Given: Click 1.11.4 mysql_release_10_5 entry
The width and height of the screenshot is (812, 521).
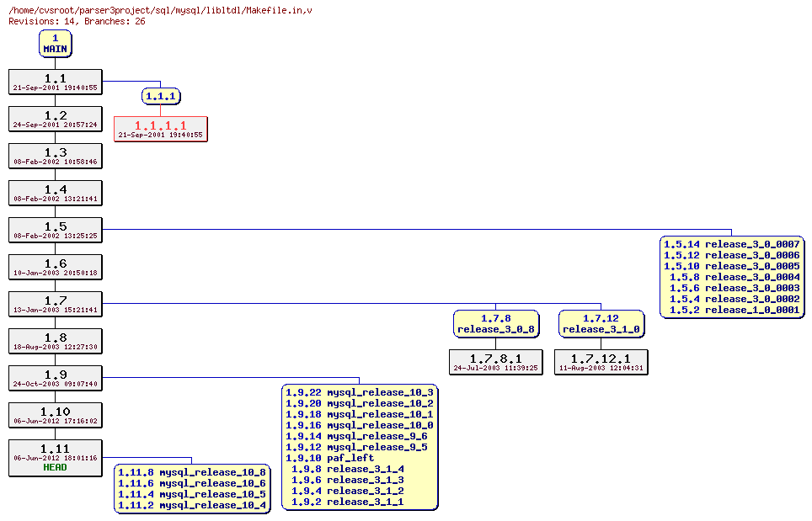Looking at the screenshot, I should click(192, 493).
